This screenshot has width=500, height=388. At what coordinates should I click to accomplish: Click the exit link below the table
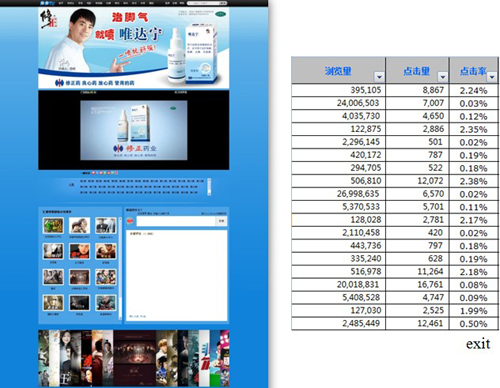click(478, 344)
